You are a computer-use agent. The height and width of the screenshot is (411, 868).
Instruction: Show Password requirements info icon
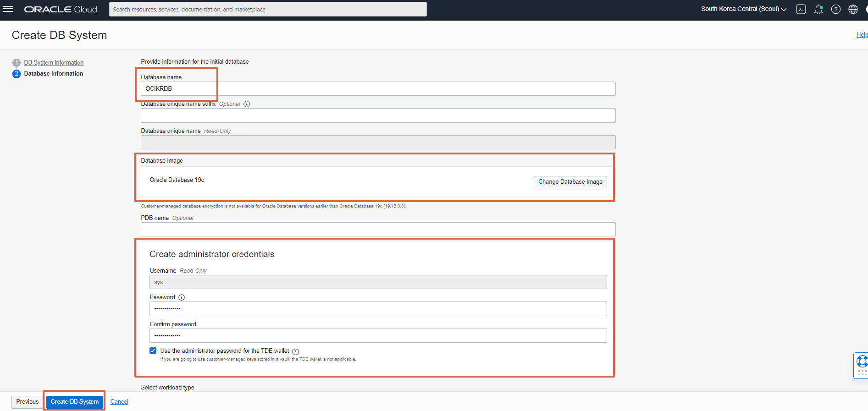coord(182,297)
